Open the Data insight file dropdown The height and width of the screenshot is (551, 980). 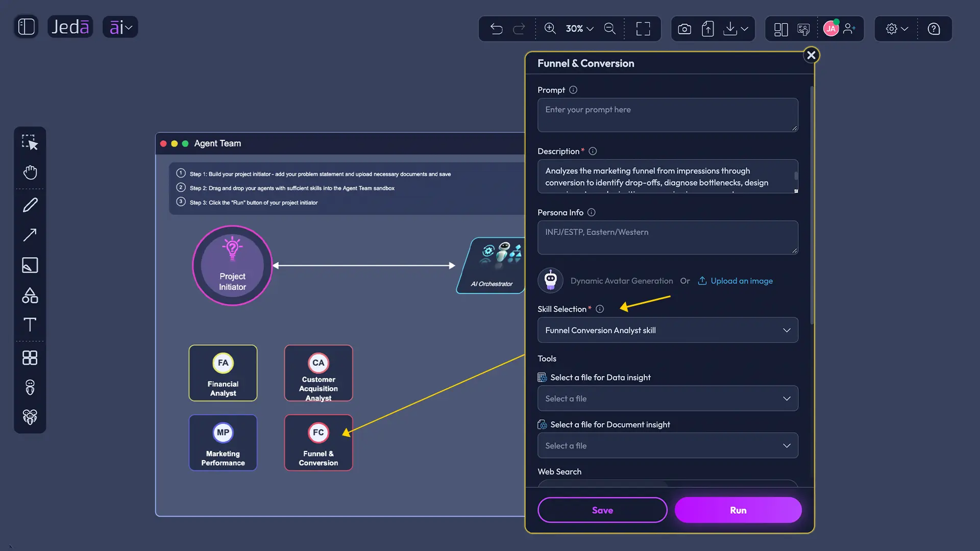[x=668, y=398]
